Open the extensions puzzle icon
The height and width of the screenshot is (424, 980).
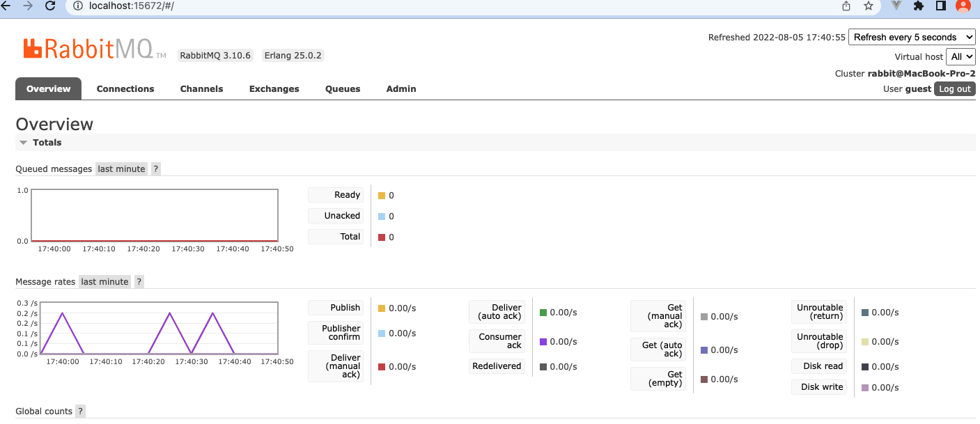pos(919,6)
